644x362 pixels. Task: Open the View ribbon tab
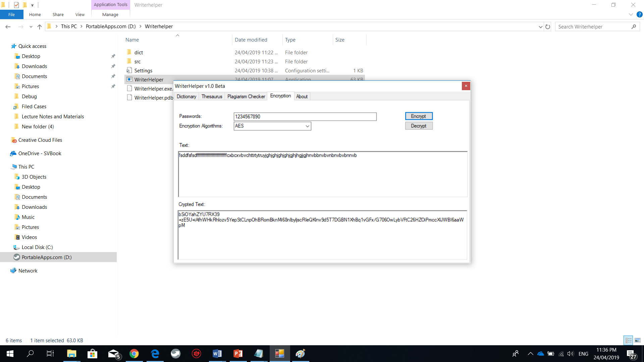[80, 14]
